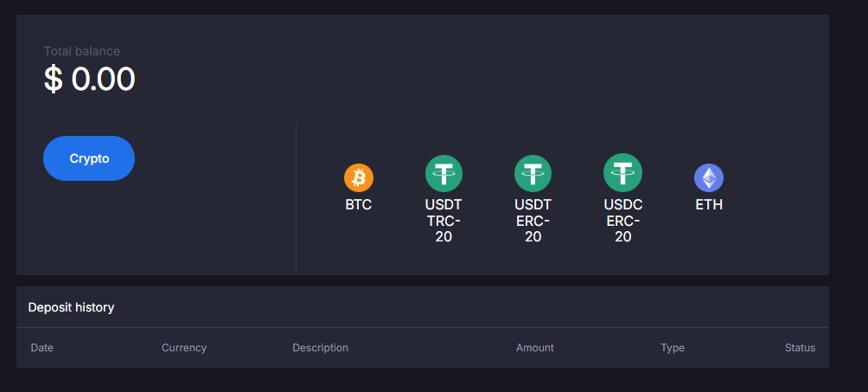
Task: Click the USDC ERC-20 text label
Action: point(622,221)
